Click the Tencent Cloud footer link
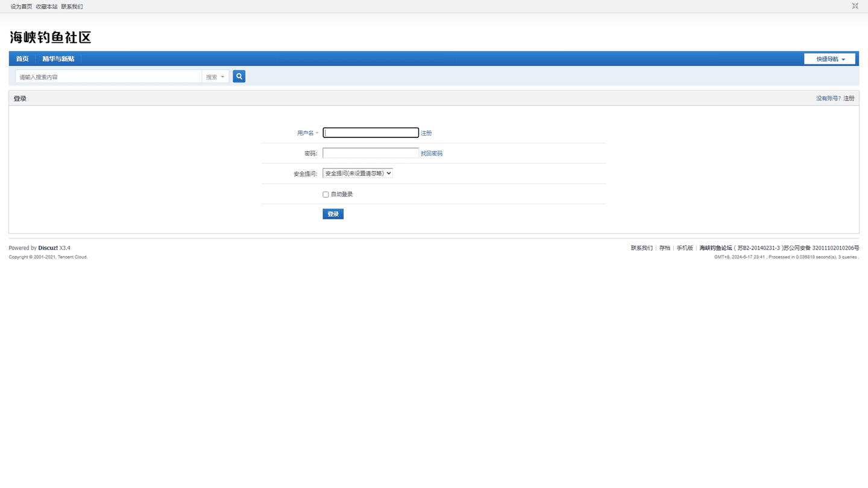868x488 pixels. (72, 257)
